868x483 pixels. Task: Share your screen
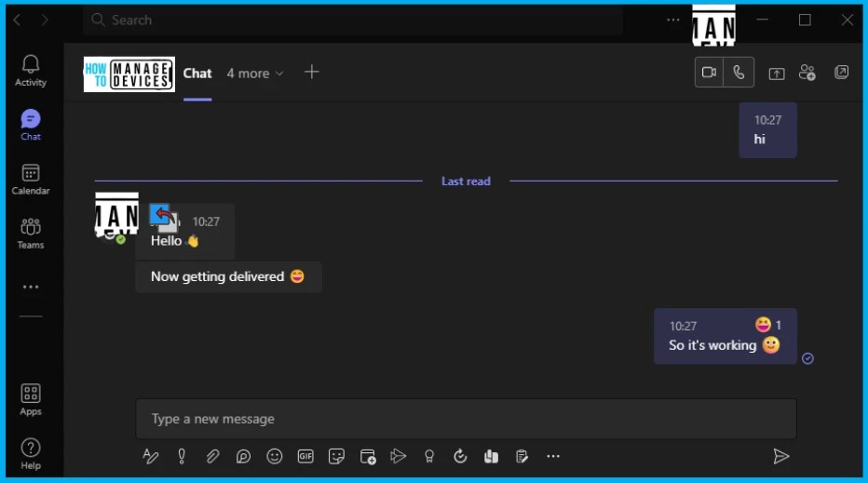click(x=777, y=73)
